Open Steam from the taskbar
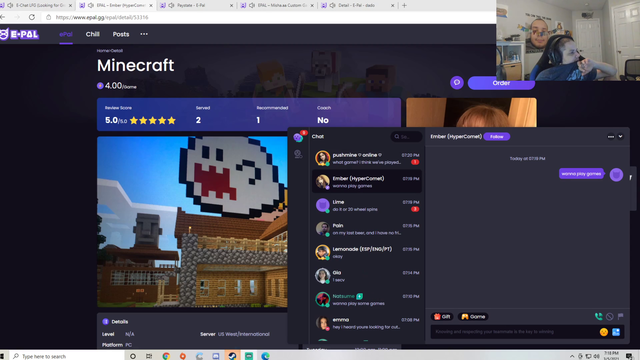The width and height of the screenshot is (640, 360). pyautogui.click(x=232, y=356)
